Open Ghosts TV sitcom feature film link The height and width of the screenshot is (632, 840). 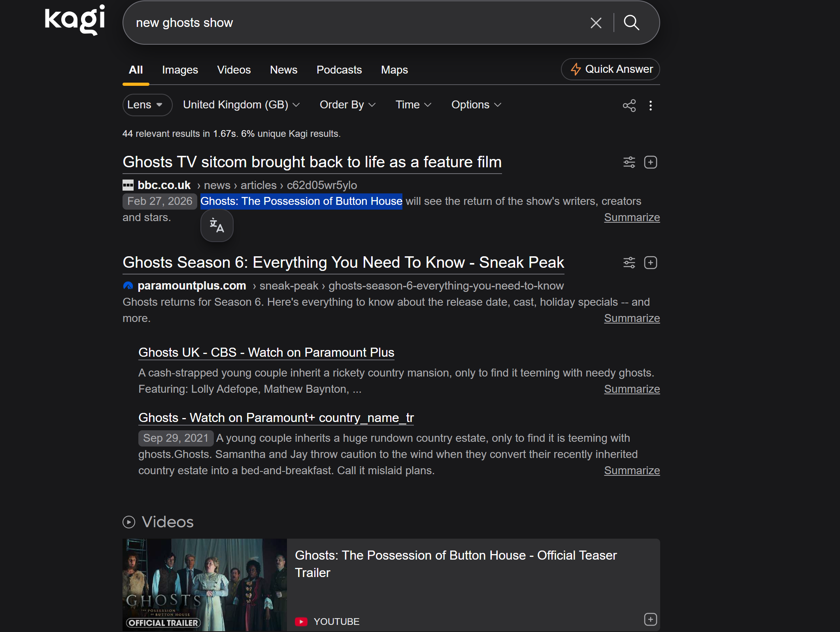tap(312, 162)
